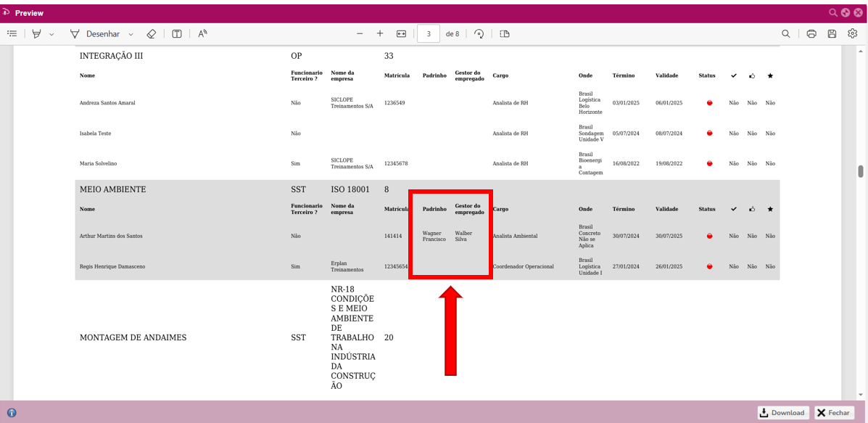Expand the Desenhar options dropdown arrow

131,34
